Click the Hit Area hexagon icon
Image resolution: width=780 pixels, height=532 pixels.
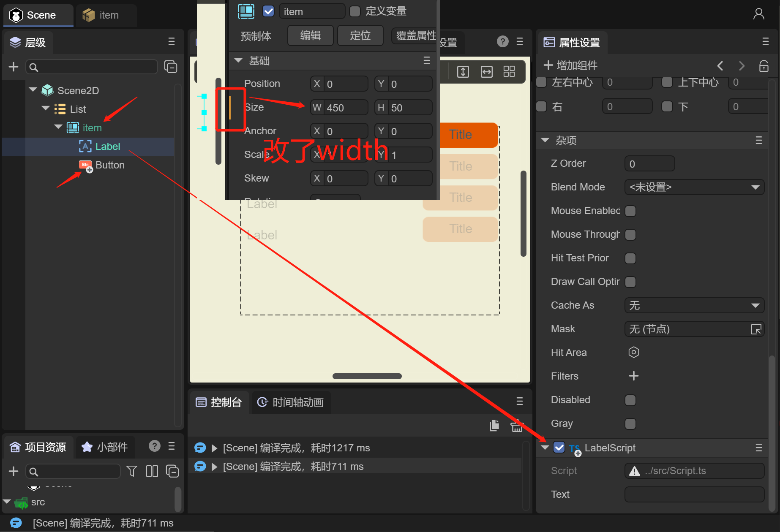point(633,352)
